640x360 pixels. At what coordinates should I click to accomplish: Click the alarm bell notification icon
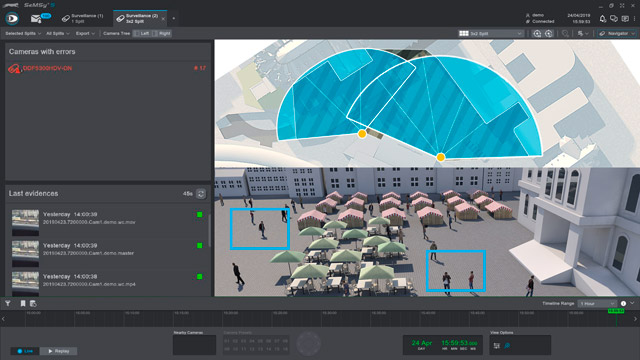tap(602, 19)
